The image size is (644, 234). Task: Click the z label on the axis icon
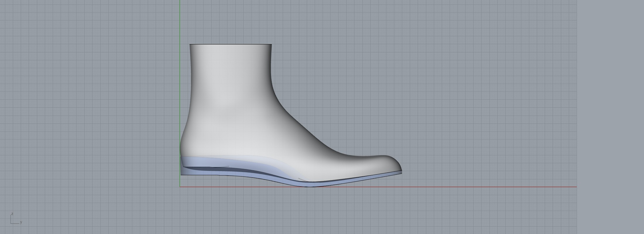[12, 214]
